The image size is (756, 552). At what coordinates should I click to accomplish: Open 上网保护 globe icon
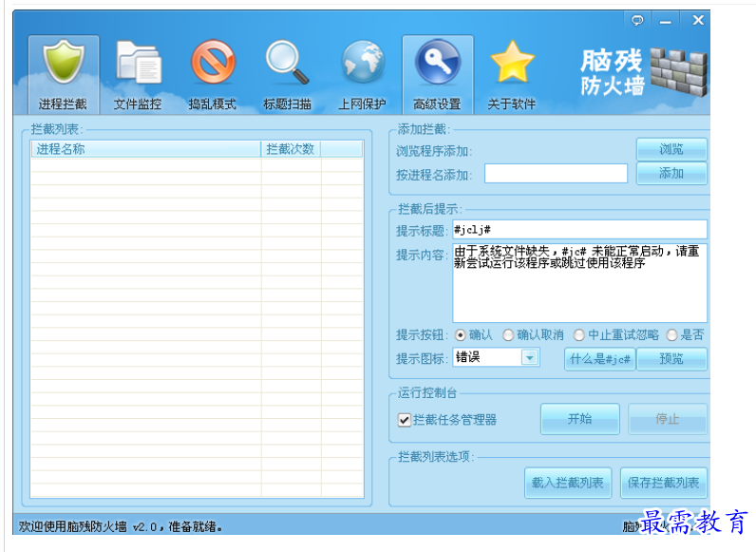362,74
